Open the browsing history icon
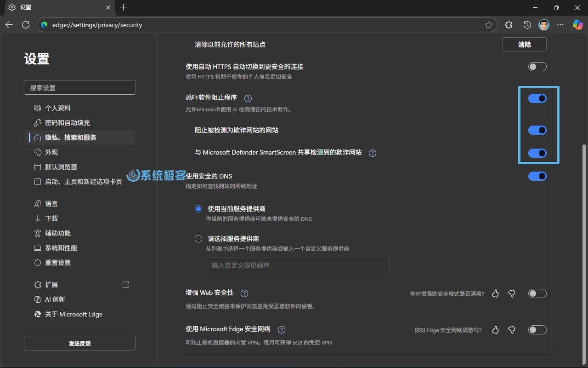The height and width of the screenshot is (368, 588). point(527,25)
